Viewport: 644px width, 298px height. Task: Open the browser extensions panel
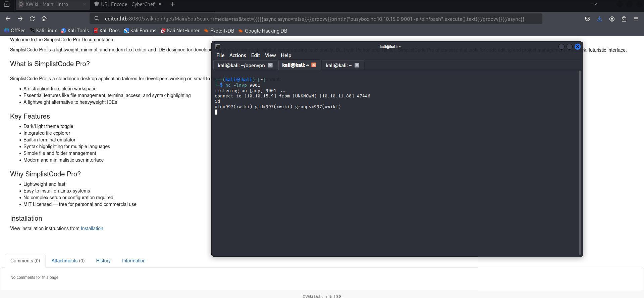(x=624, y=19)
